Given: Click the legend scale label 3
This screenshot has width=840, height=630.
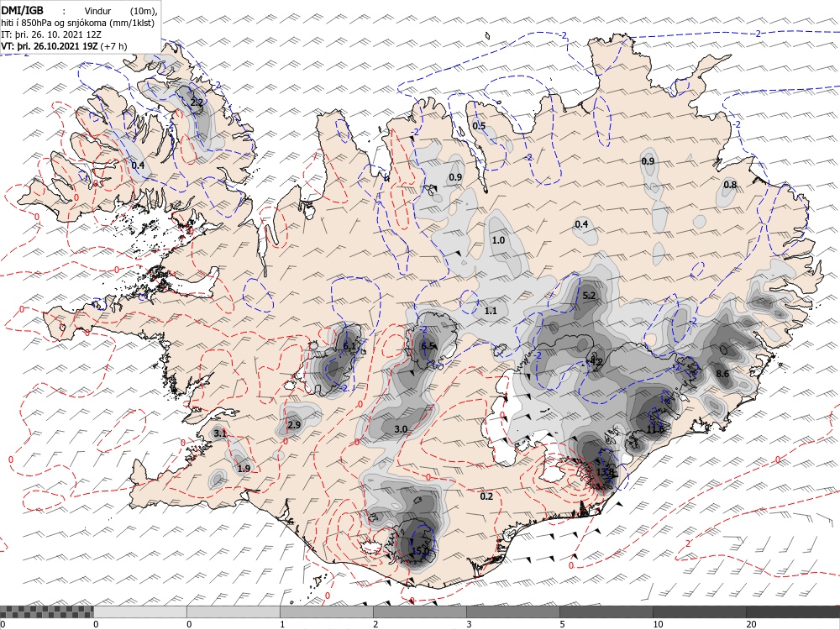Looking at the screenshot, I should tap(469, 624).
